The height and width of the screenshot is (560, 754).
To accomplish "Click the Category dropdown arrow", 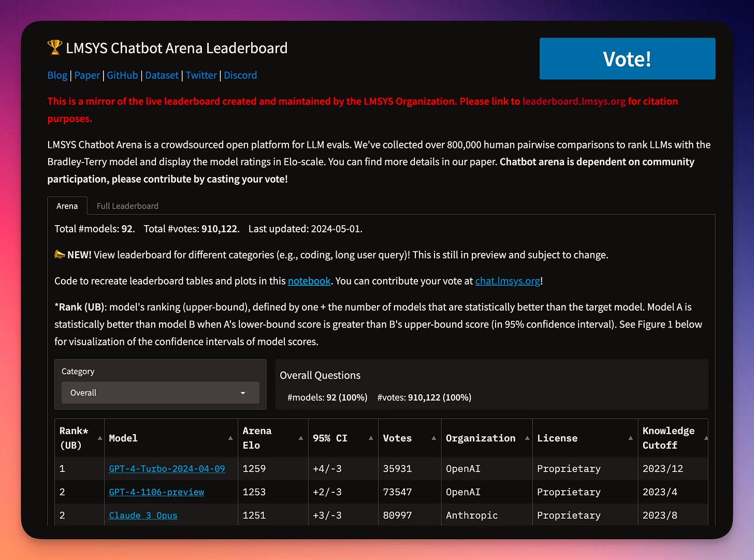I will tap(243, 393).
